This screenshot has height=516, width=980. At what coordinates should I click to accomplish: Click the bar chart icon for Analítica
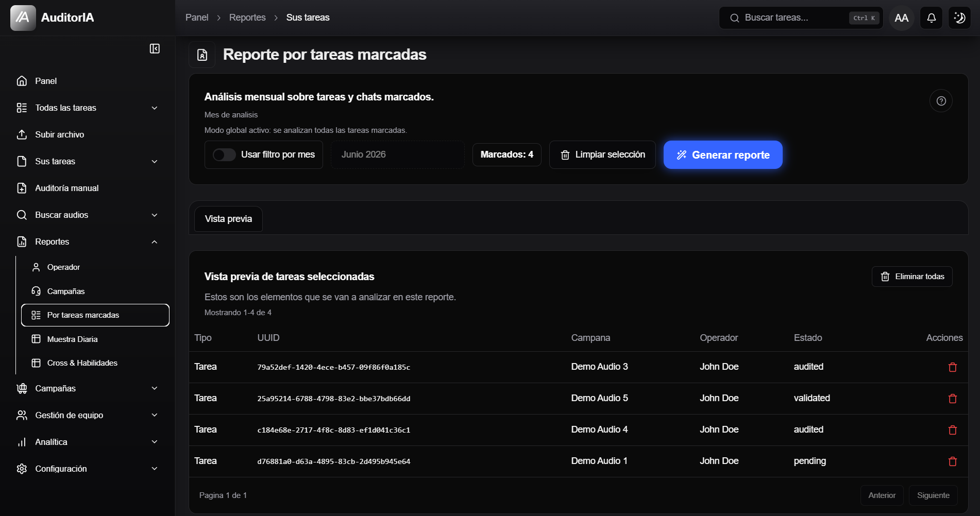tap(22, 442)
